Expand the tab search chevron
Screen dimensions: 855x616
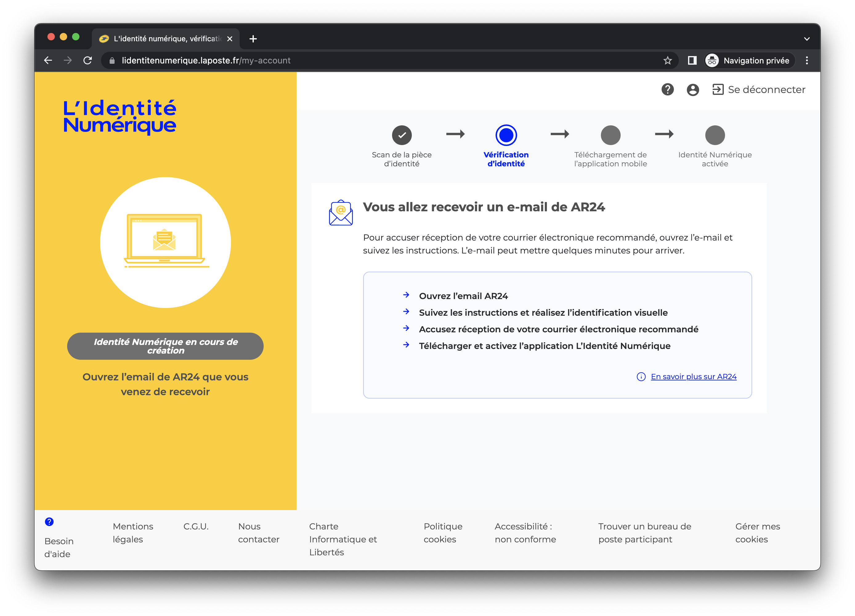[x=807, y=39]
